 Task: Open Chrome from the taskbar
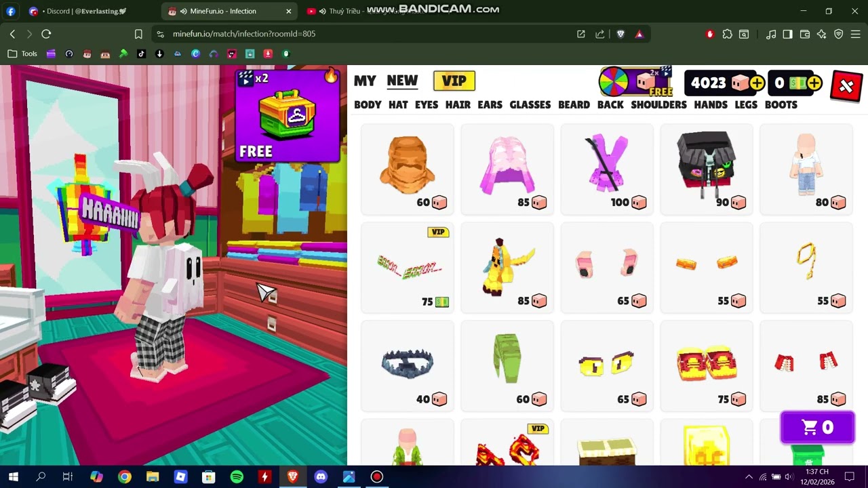(125, 477)
